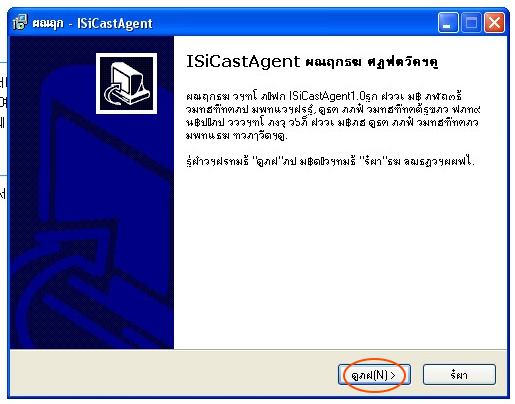
Task: Click the grayed-out maximize button
Action: point(471,23)
